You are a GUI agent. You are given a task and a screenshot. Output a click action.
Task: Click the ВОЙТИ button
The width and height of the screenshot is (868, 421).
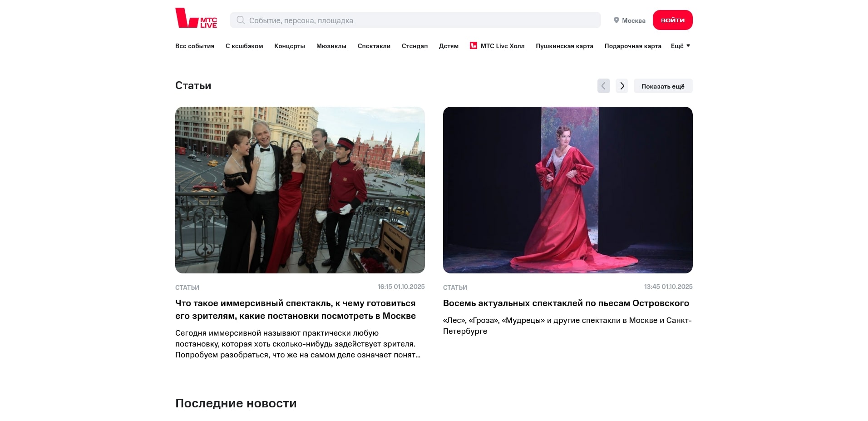[672, 20]
